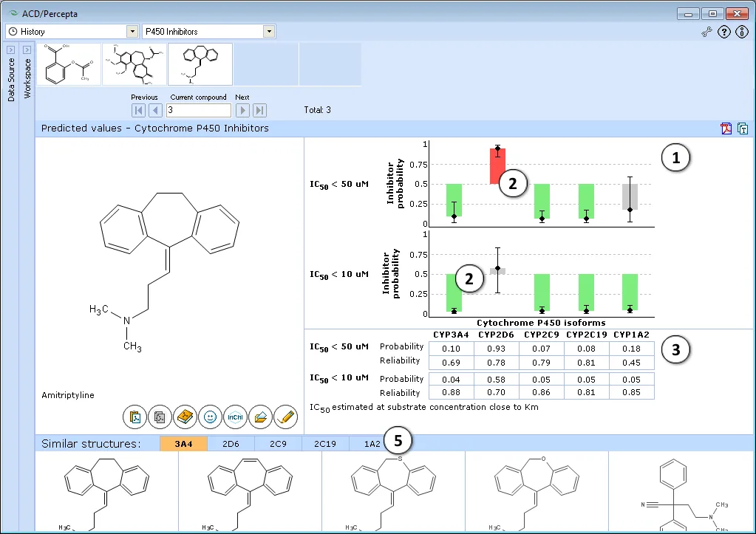Go to the next compound

coord(242,110)
